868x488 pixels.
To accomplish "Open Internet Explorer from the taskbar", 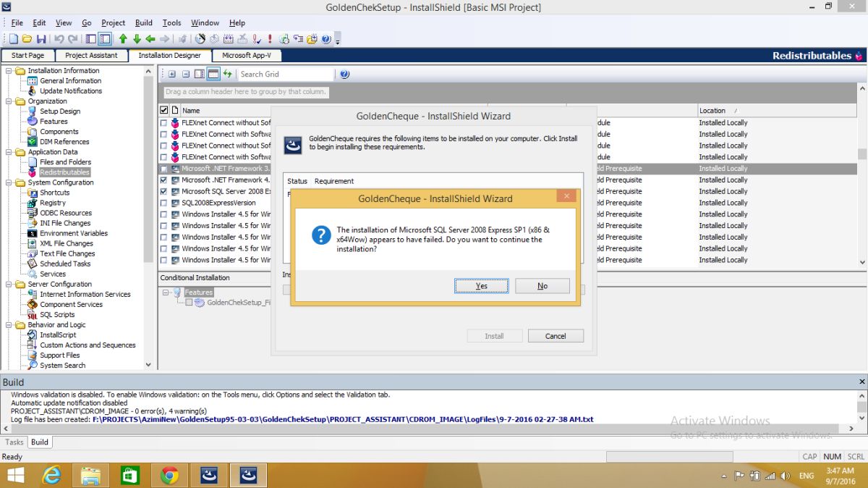I will pos(52,475).
